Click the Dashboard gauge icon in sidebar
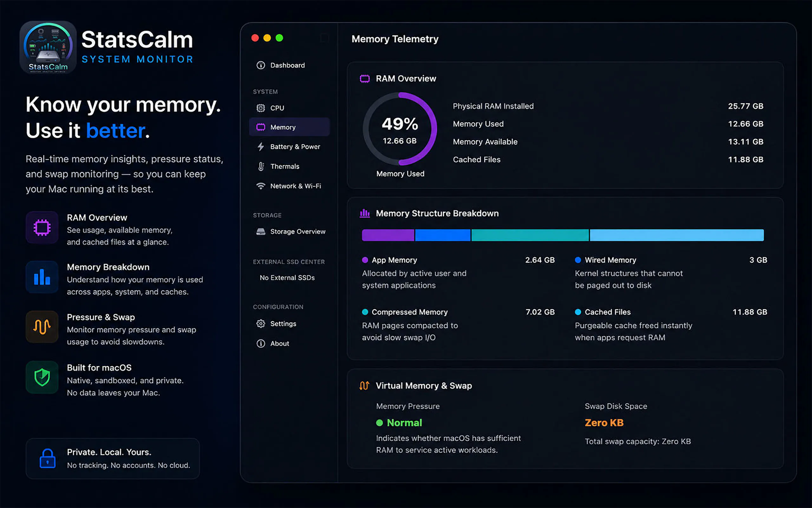812x508 pixels. pos(261,65)
